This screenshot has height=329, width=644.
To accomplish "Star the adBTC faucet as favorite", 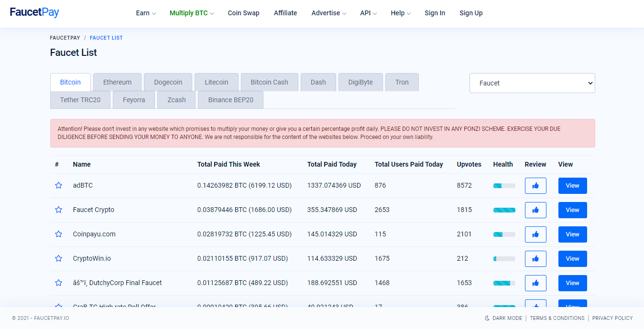I will 58,185.
